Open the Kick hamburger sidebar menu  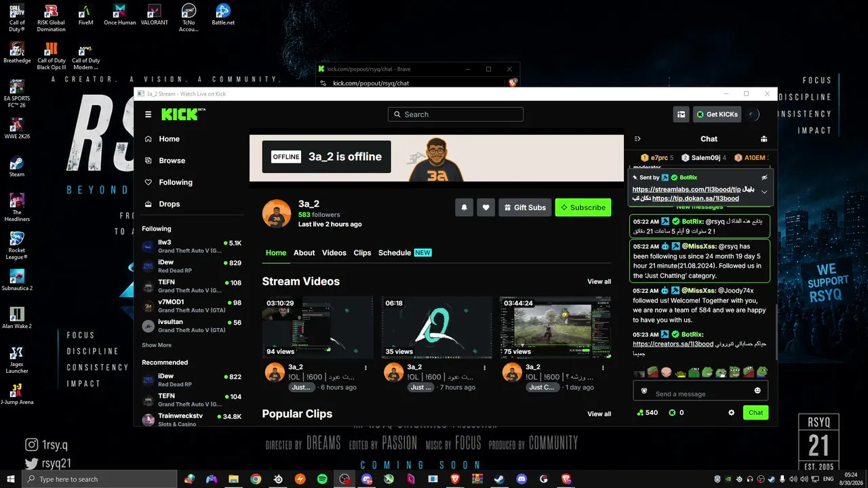coord(149,115)
